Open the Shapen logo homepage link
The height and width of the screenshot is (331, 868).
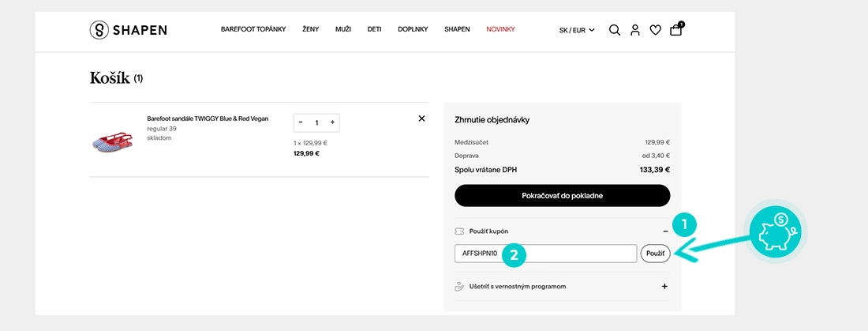[x=128, y=30]
